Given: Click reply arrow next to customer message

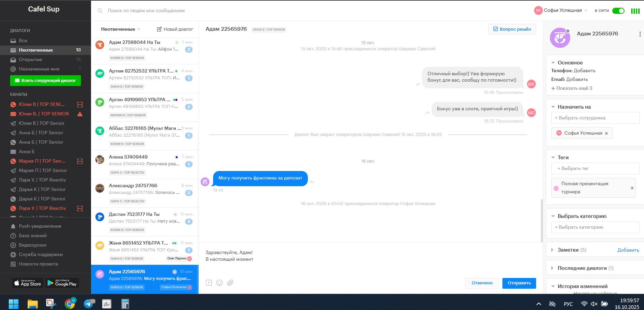Looking at the screenshot, I should (312, 182).
